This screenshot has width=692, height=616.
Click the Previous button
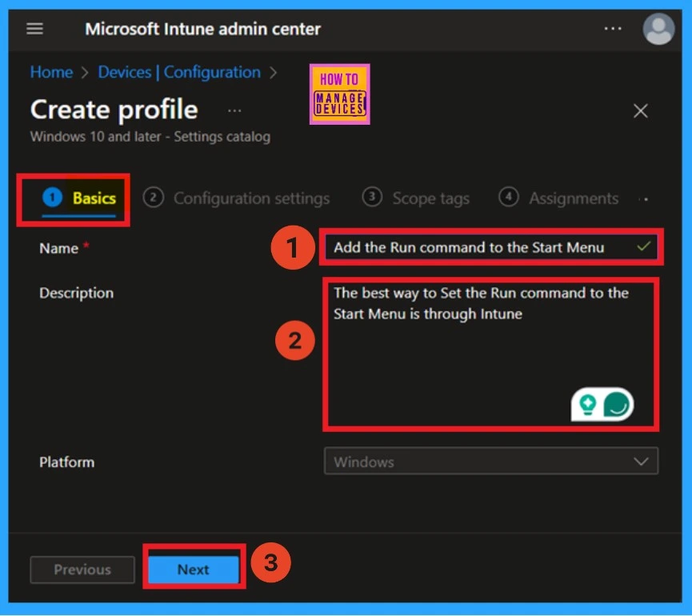(x=82, y=570)
